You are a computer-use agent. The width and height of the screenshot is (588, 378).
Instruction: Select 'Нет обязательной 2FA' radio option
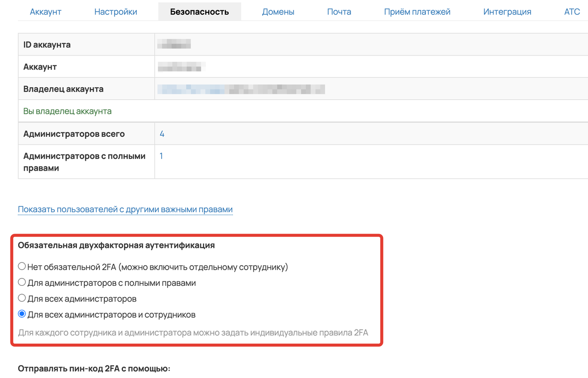22,267
